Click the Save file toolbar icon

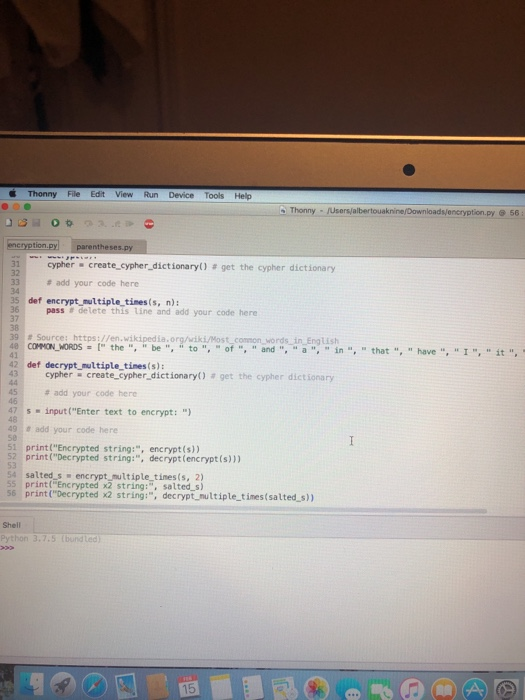[x=36, y=222]
